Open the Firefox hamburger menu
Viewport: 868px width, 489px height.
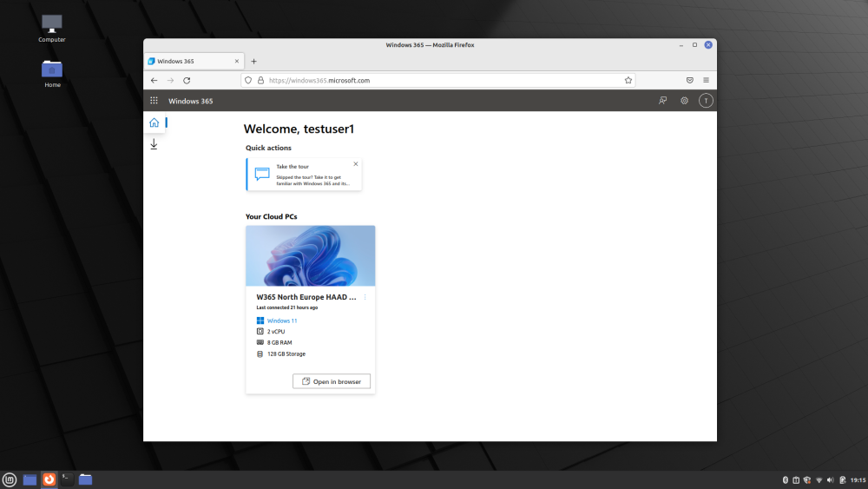pyautogui.click(x=706, y=80)
